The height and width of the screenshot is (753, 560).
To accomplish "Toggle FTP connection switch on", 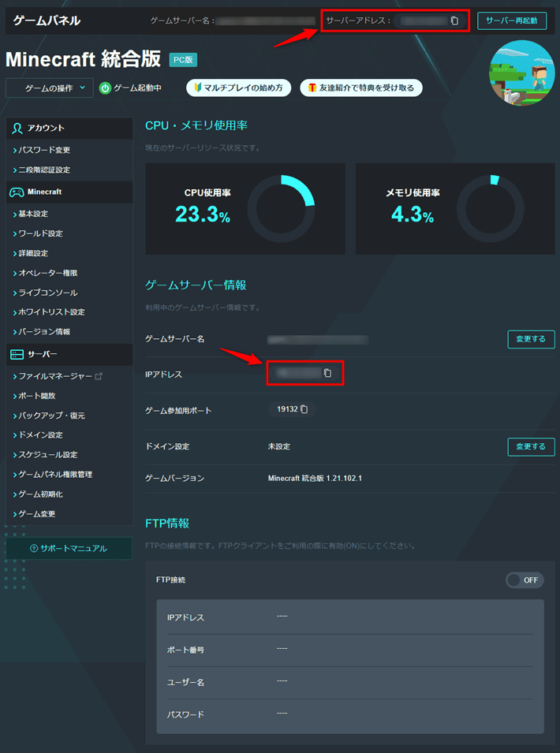I will click(x=524, y=580).
